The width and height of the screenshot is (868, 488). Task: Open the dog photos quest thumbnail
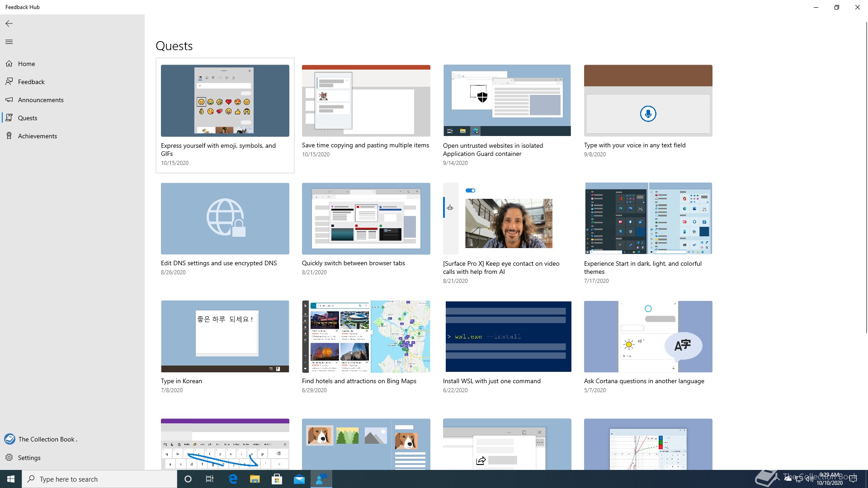(366, 444)
